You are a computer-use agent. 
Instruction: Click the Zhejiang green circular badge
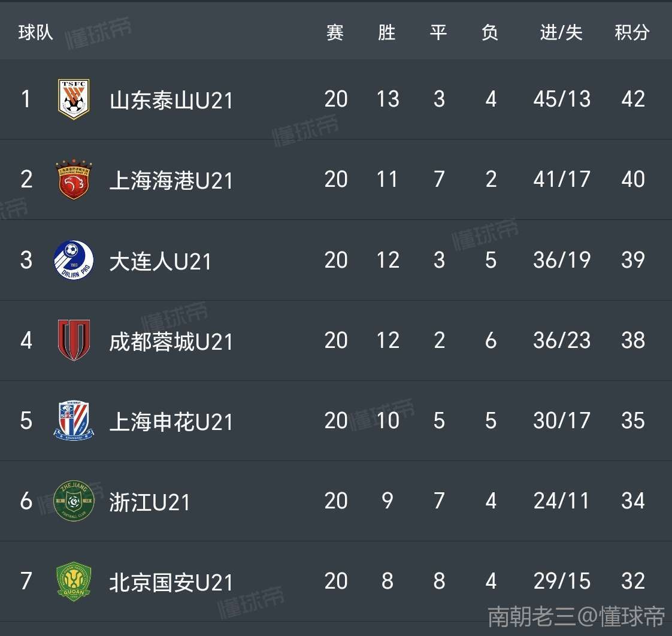(x=74, y=501)
